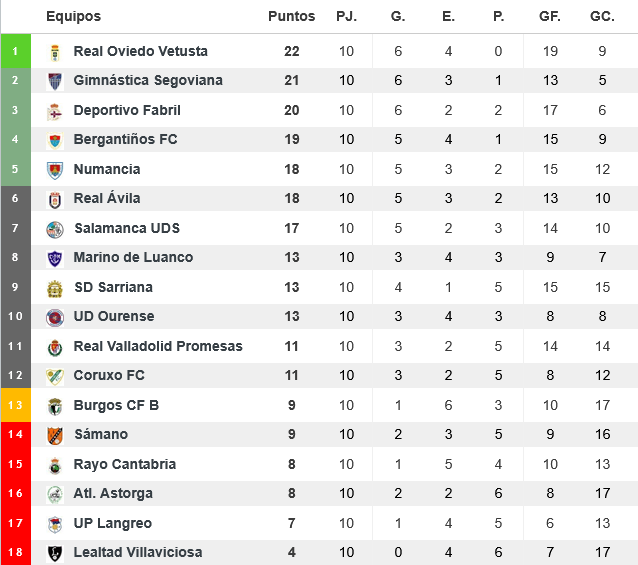This screenshot has height=565, width=638.
Task: Click the yellow position 13 marker
Action: 15,405
